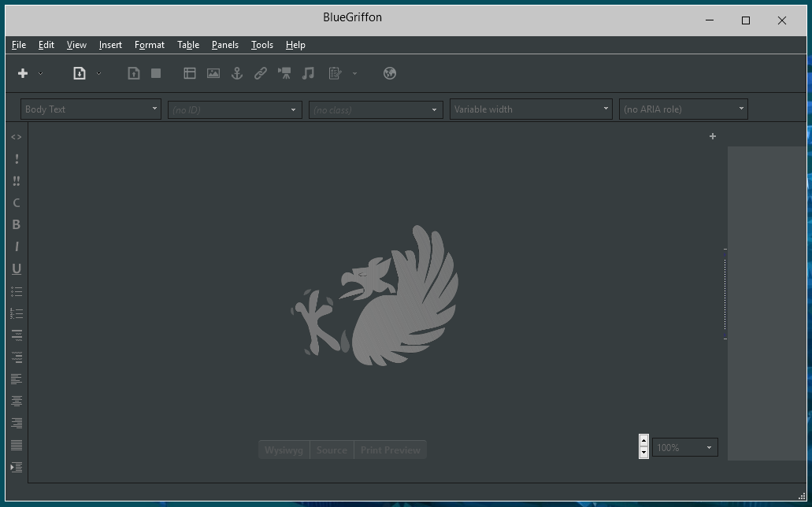Open the (no ID) dropdown

click(x=235, y=109)
